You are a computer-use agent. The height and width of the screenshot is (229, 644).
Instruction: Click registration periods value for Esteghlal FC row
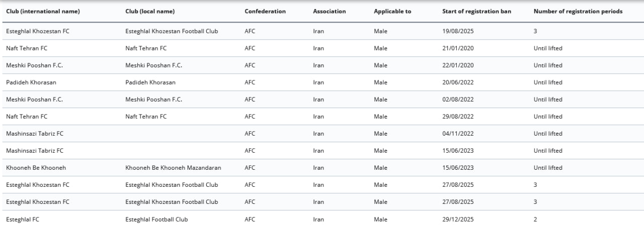coord(535,219)
